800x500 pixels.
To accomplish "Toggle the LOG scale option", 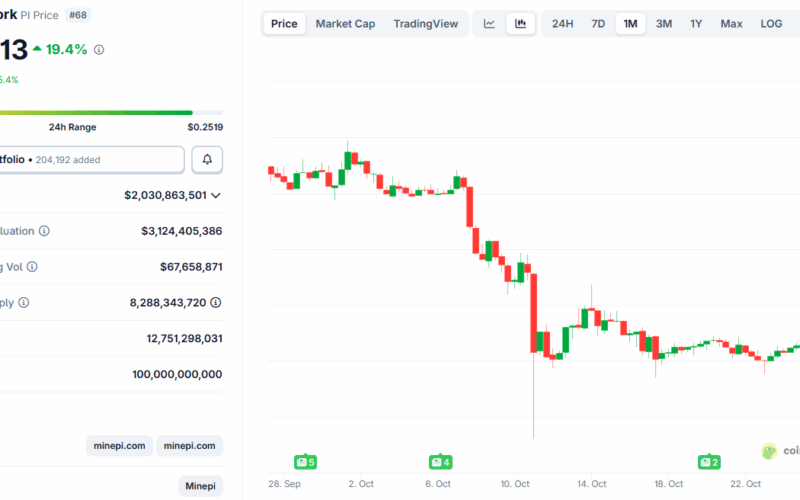I will (771, 23).
